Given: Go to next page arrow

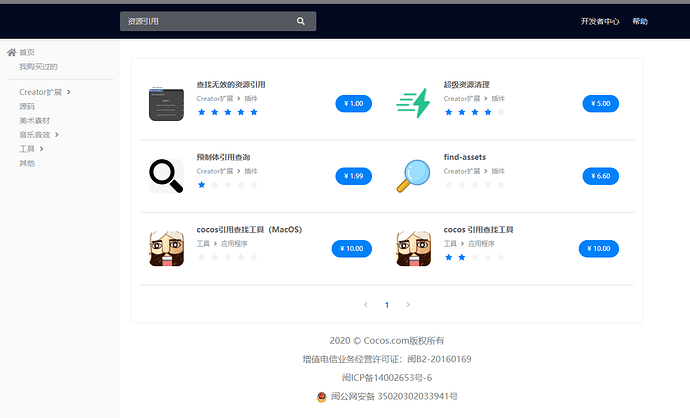Looking at the screenshot, I should pyautogui.click(x=408, y=304).
